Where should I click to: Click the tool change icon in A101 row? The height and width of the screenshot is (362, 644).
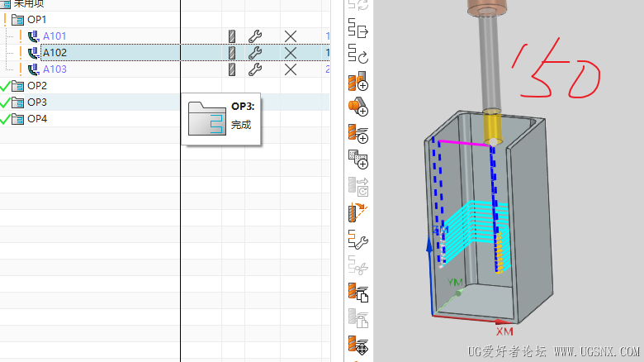coord(232,36)
